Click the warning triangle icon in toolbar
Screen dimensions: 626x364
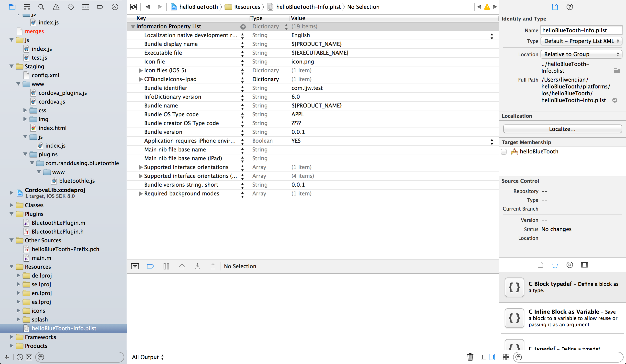coord(56,7)
